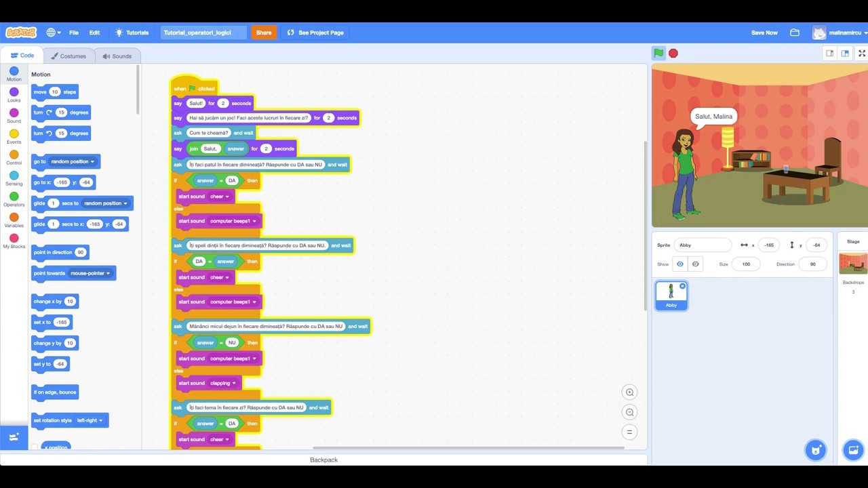Open glide 'random position' dropdown

pyautogui.click(x=106, y=203)
